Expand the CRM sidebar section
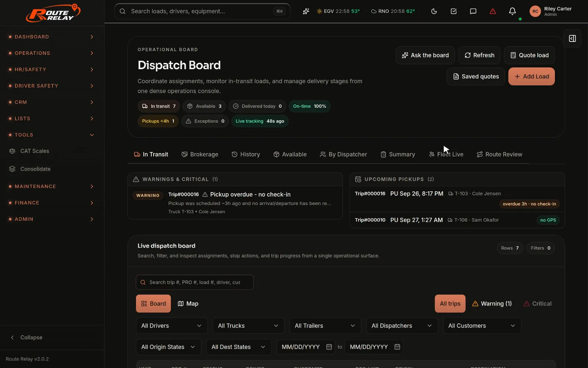 (x=52, y=102)
